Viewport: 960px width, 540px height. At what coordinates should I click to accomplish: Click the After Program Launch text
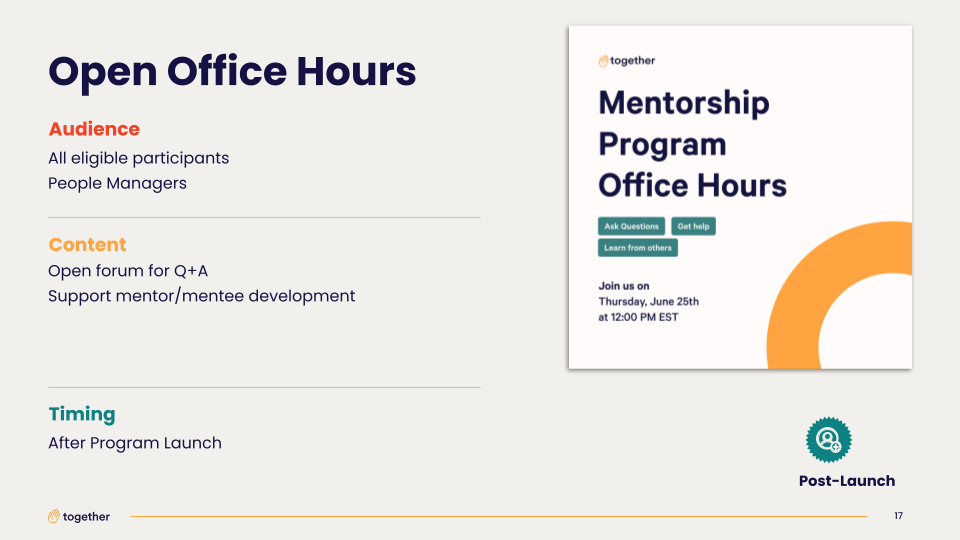click(135, 443)
